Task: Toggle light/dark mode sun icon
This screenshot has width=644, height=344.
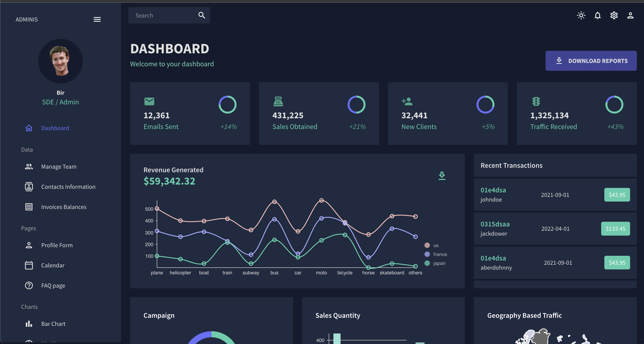Action: [x=581, y=15]
